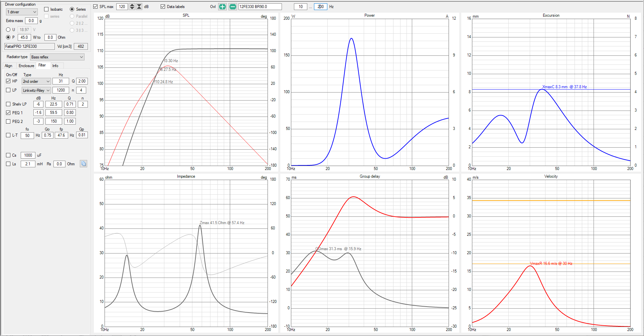Image resolution: width=644 pixels, height=336 pixels.
Task: Toggle the SPL max checkbox
Action: (x=96, y=7)
